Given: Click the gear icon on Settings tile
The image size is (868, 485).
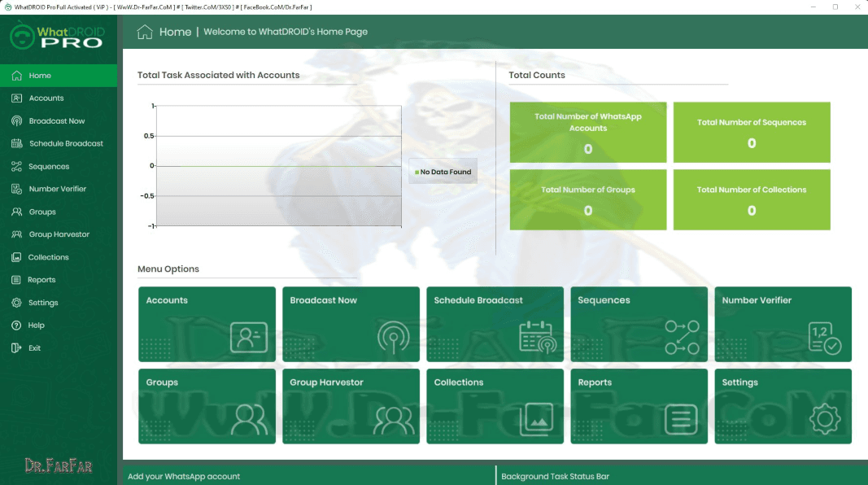Looking at the screenshot, I should click(x=824, y=418).
